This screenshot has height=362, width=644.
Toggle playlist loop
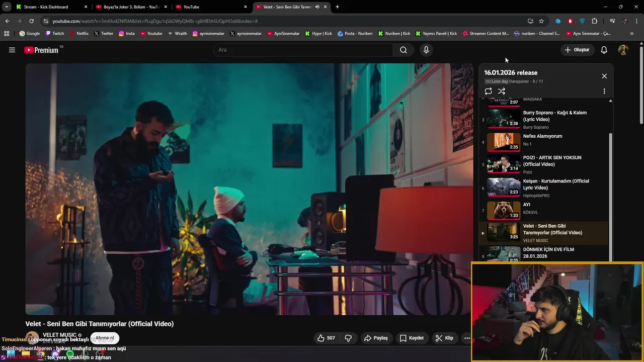pyautogui.click(x=488, y=91)
